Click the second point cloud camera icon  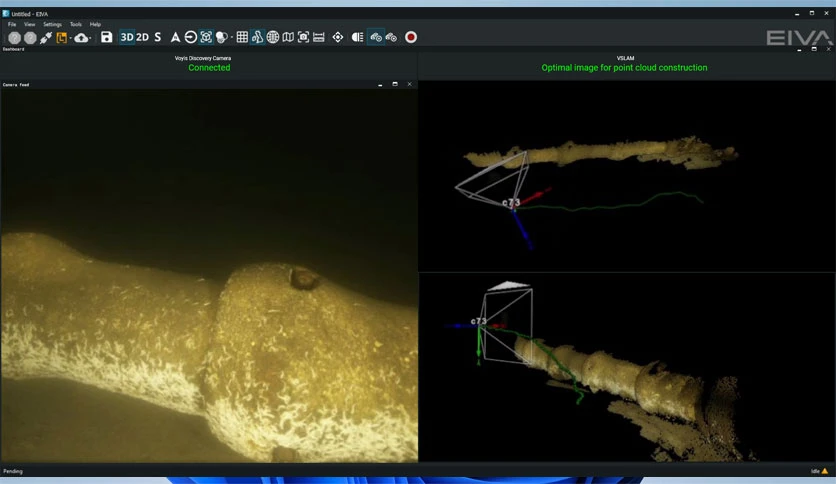[x=391, y=37]
